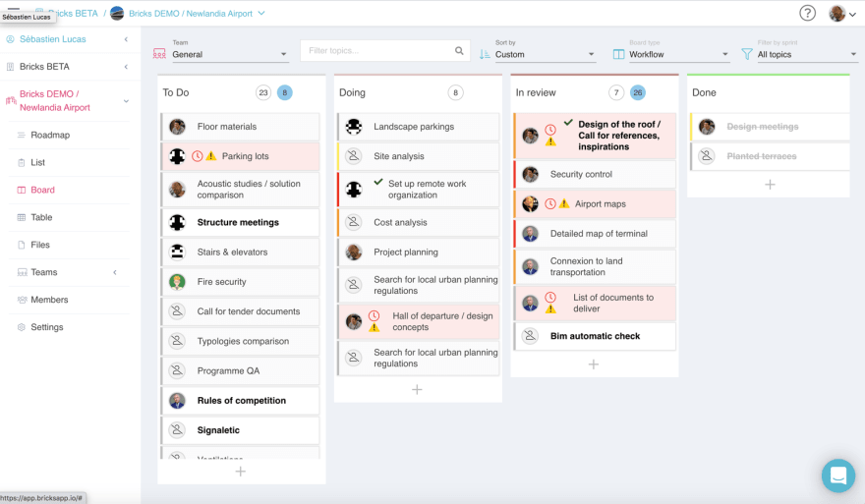Click the Files sidebar icon
Image resolution: width=865 pixels, height=504 pixels.
(x=21, y=245)
